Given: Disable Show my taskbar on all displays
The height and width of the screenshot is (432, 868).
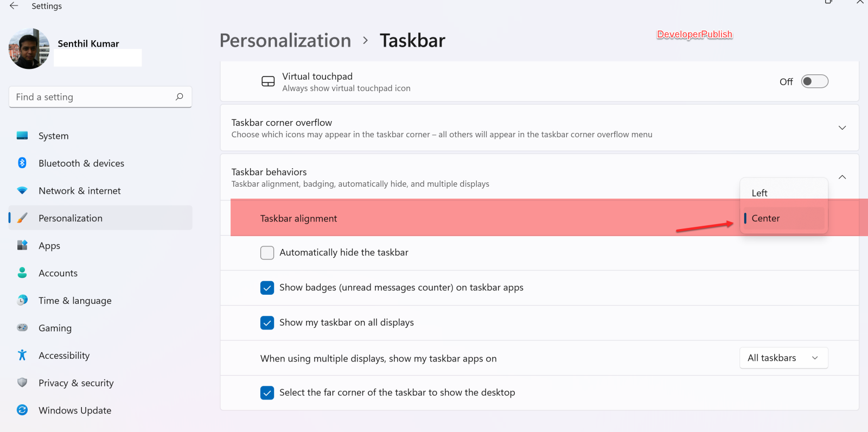Looking at the screenshot, I should pos(267,322).
